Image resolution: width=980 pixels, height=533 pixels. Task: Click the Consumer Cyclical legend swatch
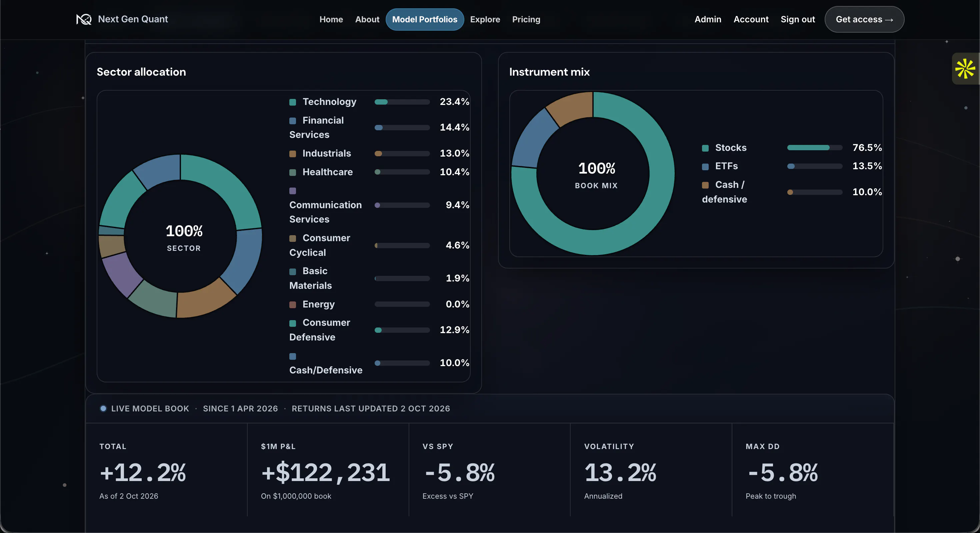point(293,238)
